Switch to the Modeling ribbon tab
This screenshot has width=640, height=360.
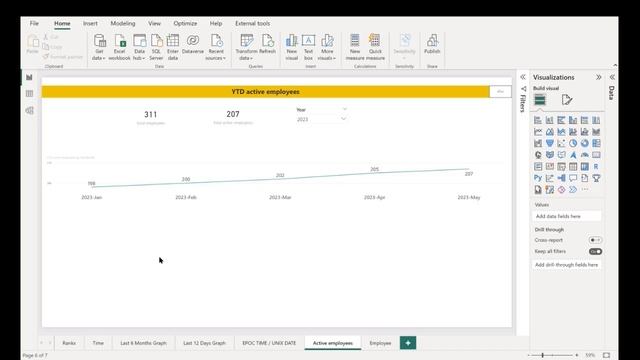(x=123, y=23)
